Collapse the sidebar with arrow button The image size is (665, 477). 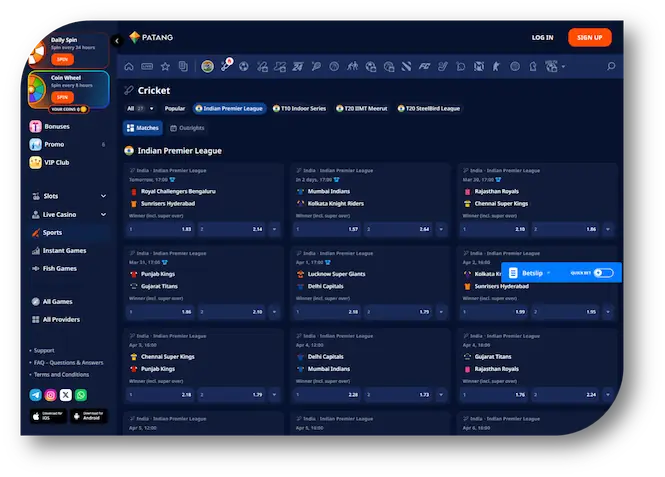click(117, 40)
